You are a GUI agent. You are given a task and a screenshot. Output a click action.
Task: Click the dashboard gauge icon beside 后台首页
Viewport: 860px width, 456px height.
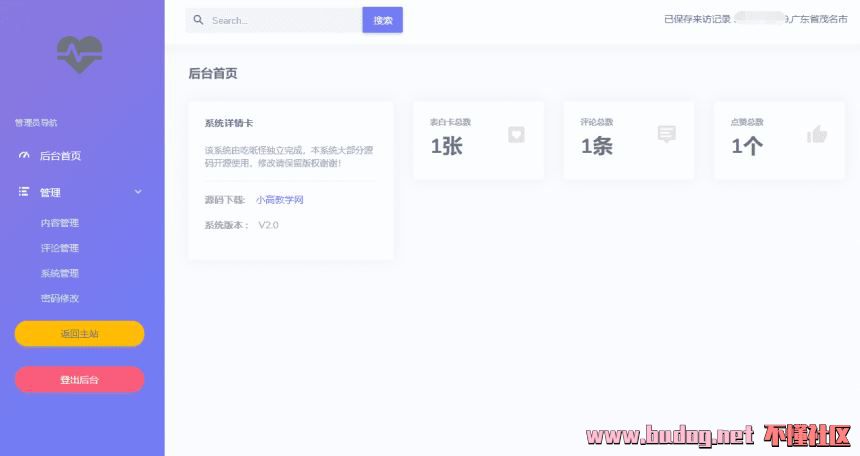pyautogui.click(x=24, y=155)
